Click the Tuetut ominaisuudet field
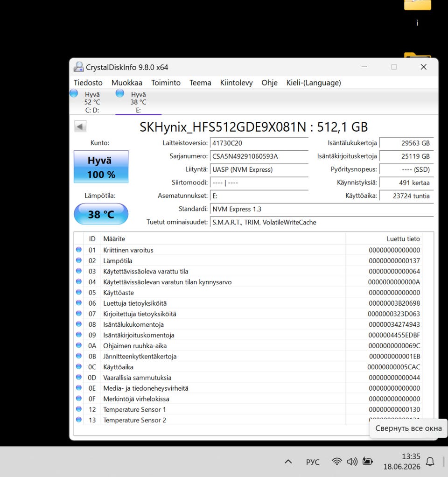 [x=322, y=222]
